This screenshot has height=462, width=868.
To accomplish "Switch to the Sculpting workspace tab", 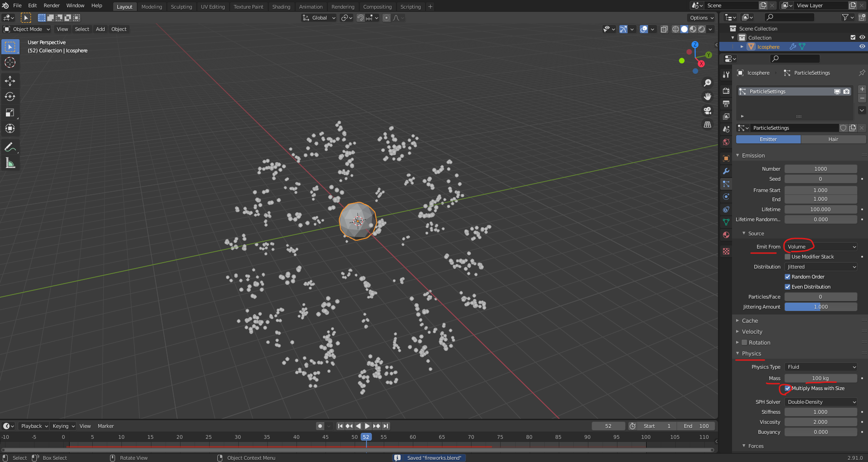I will point(181,7).
